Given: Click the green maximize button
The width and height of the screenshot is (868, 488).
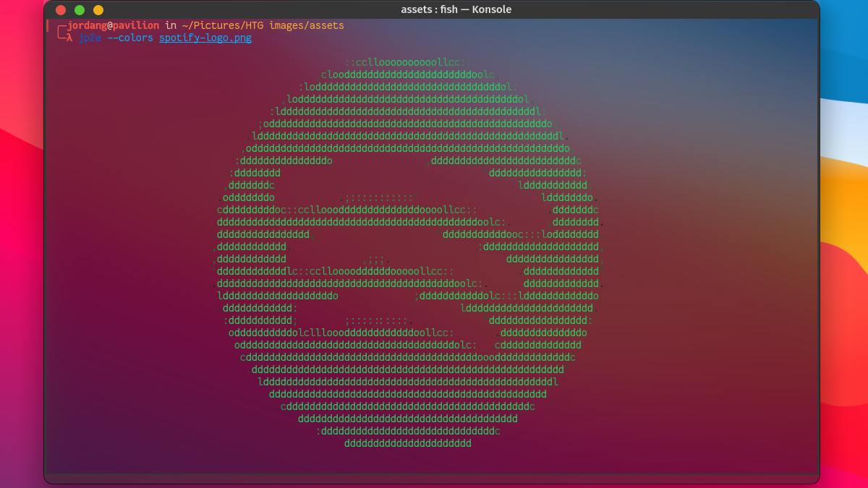Looking at the screenshot, I should pos(79,10).
